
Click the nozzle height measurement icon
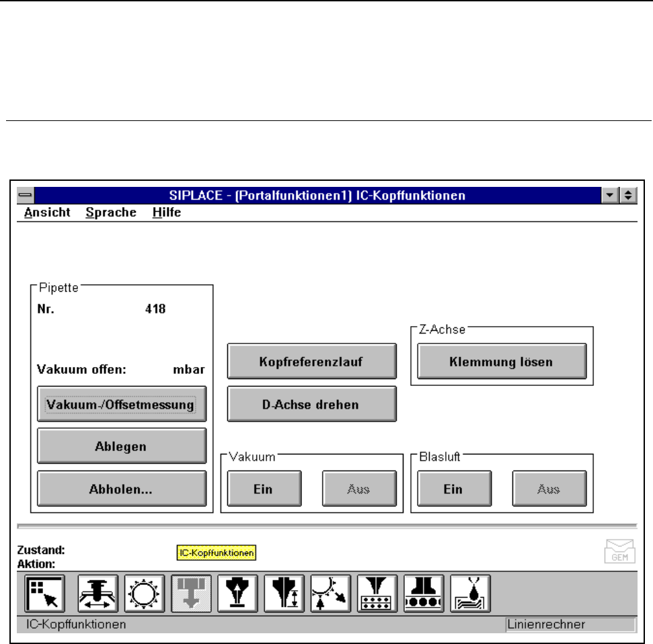284,594
